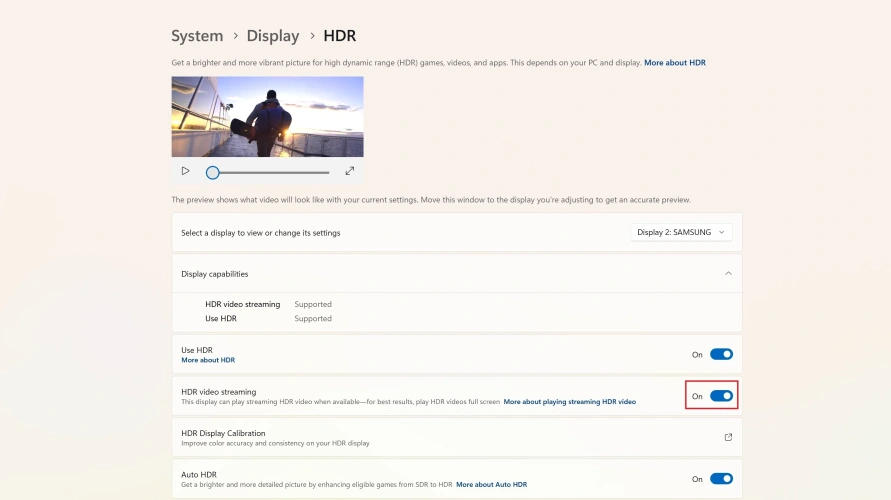Turn off the Use HDR toggle

[x=721, y=354]
